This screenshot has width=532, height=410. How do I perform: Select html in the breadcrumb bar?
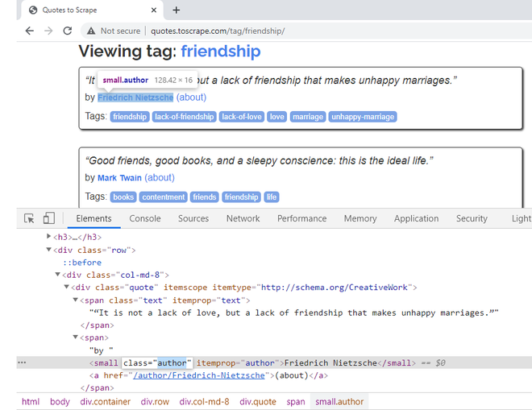[31, 402]
